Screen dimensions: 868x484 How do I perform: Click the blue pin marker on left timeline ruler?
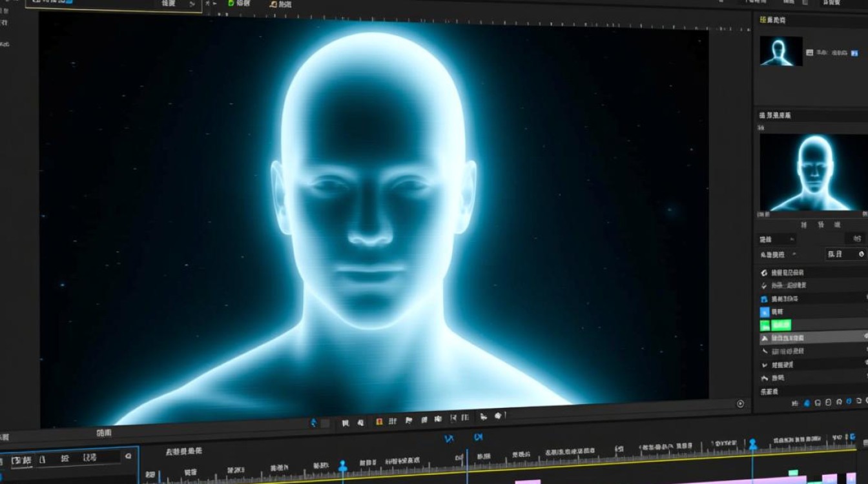[x=343, y=466]
